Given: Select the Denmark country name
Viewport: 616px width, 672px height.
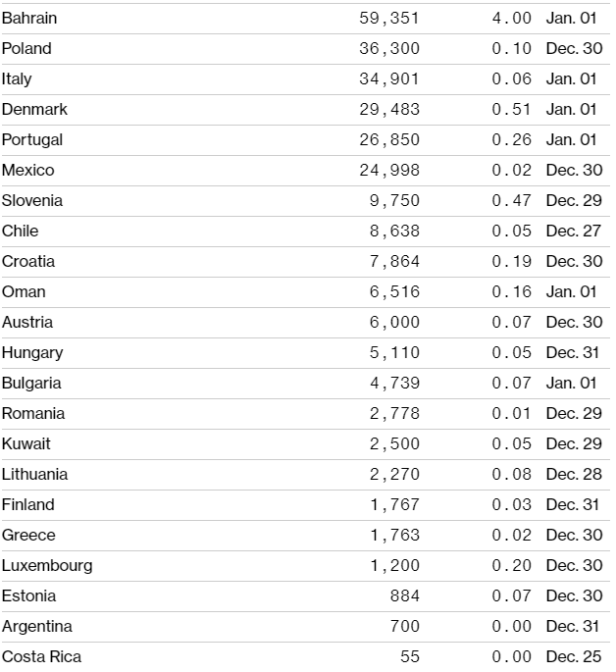Looking at the screenshot, I should 34,109.
